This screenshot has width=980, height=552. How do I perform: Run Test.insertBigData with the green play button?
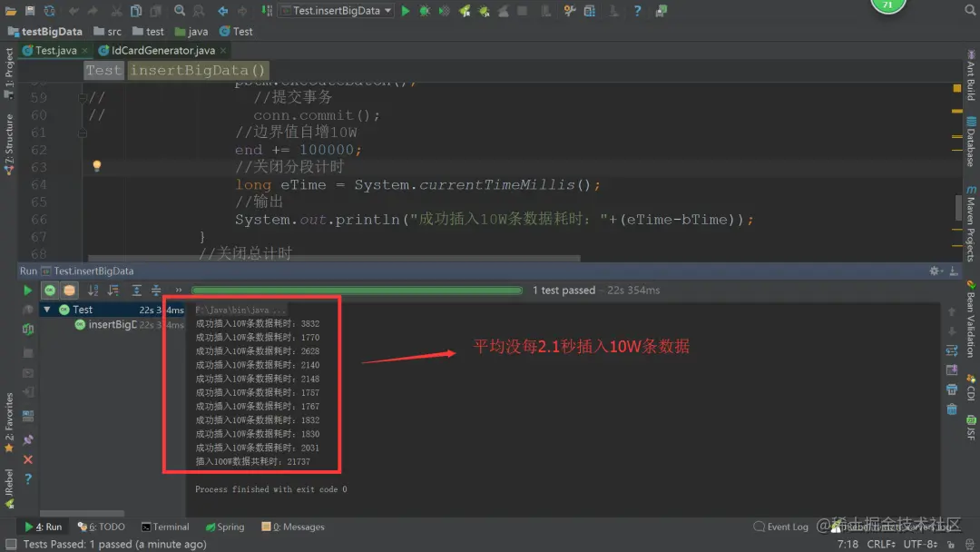(405, 11)
